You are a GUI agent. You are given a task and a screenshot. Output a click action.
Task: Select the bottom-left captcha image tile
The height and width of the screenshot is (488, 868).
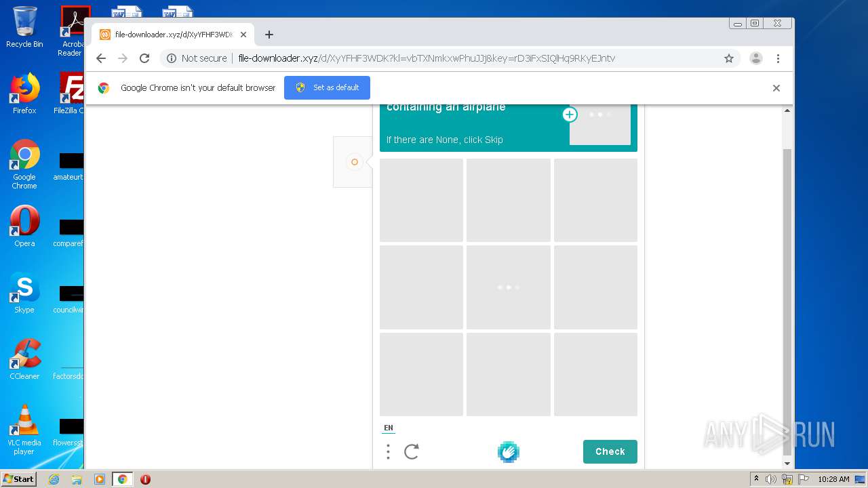pos(421,374)
